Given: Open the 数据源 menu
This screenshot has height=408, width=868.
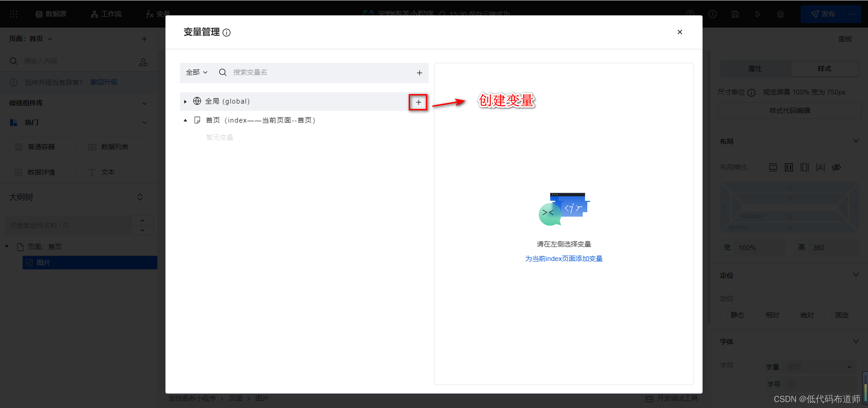Looking at the screenshot, I should tap(51, 14).
